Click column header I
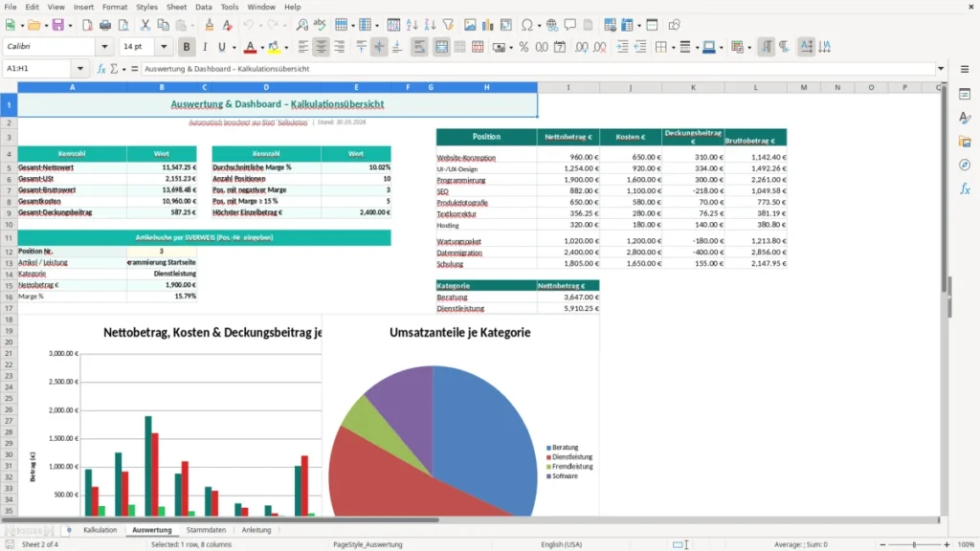The image size is (980, 551). tap(568, 87)
